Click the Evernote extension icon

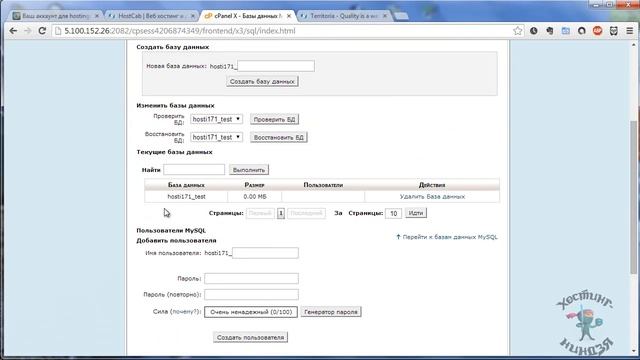coord(549,31)
